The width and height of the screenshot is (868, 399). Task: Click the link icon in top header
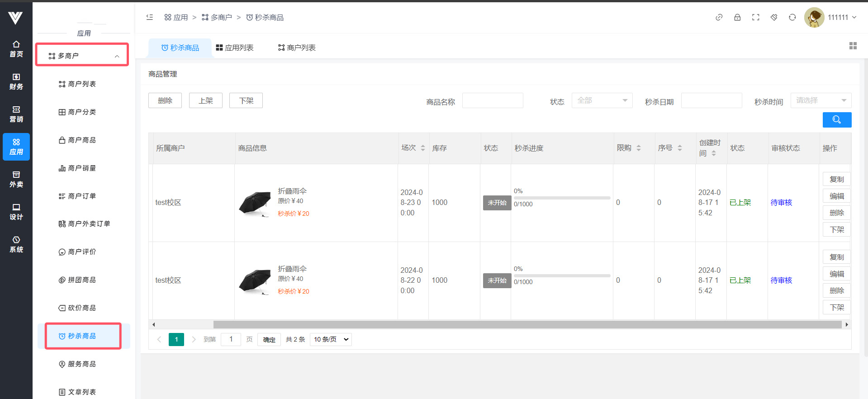tap(719, 17)
